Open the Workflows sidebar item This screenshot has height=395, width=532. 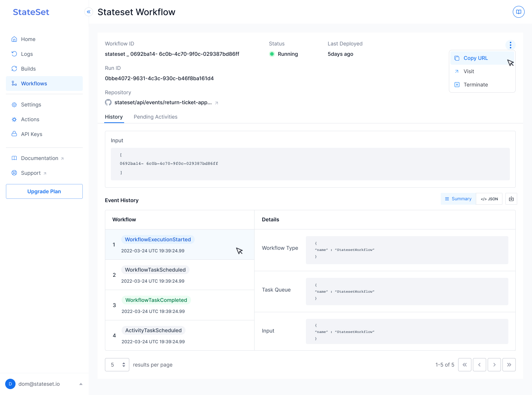[44, 84]
